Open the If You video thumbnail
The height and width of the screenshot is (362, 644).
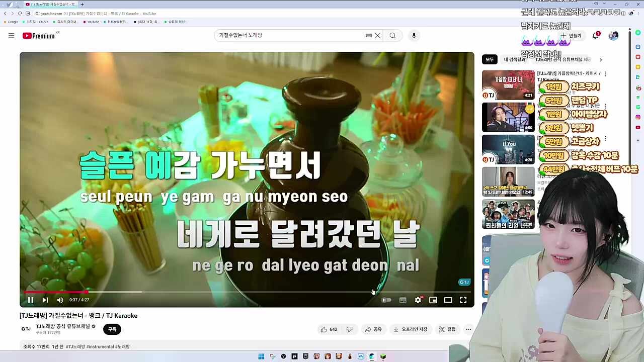coord(508,149)
